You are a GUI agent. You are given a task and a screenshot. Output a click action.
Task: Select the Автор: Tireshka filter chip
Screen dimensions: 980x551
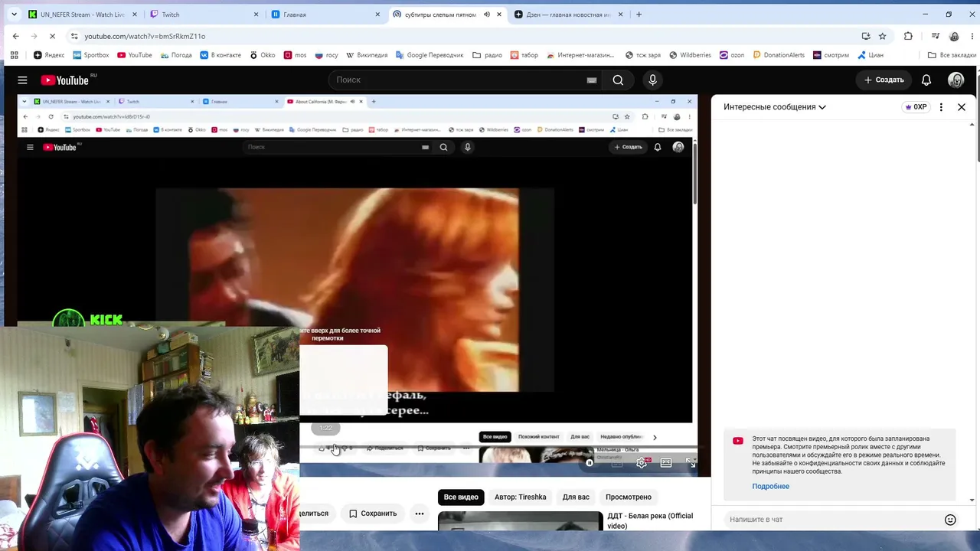(x=521, y=497)
